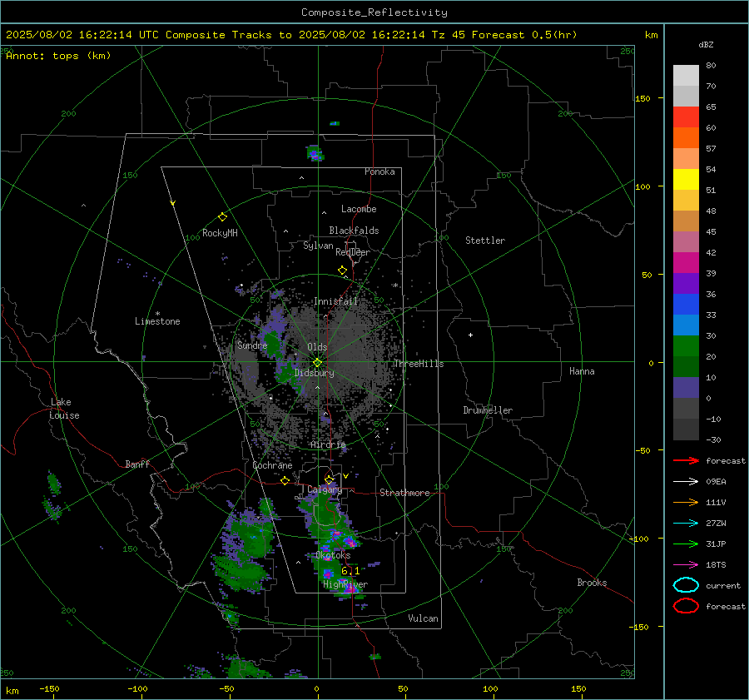Click the Drumheller city label
The image size is (749, 700).
click(x=488, y=410)
